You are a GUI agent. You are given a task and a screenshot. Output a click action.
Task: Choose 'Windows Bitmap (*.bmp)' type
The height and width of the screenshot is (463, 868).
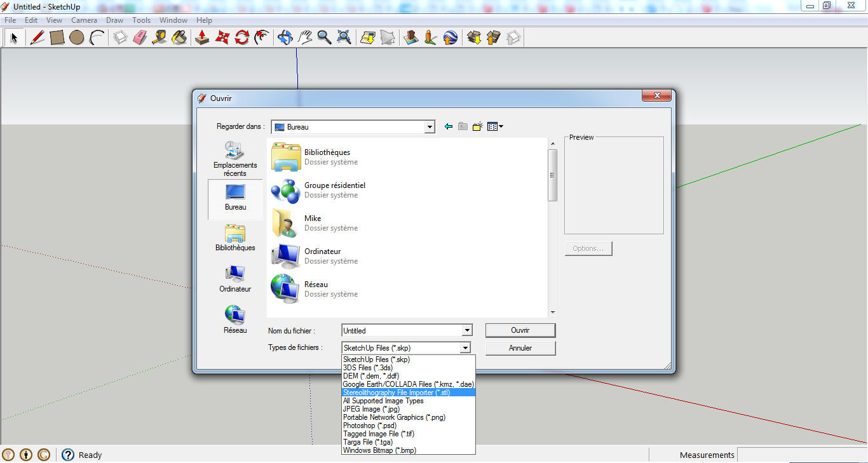click(409, 450)
